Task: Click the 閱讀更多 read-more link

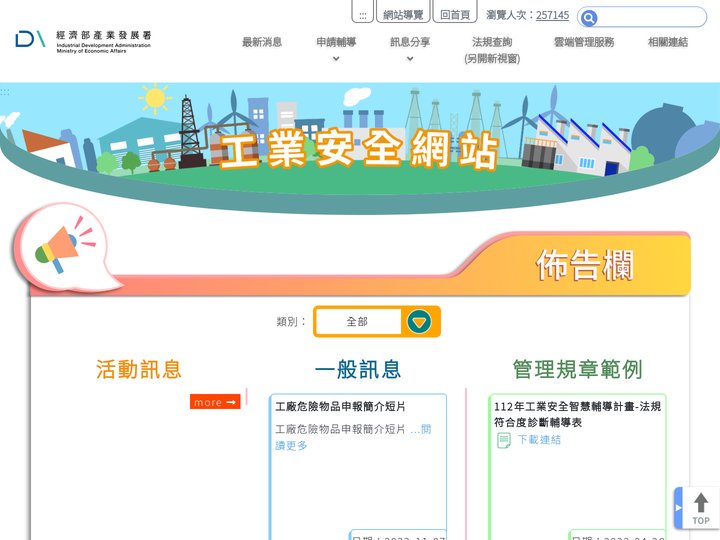Action: 291,445
